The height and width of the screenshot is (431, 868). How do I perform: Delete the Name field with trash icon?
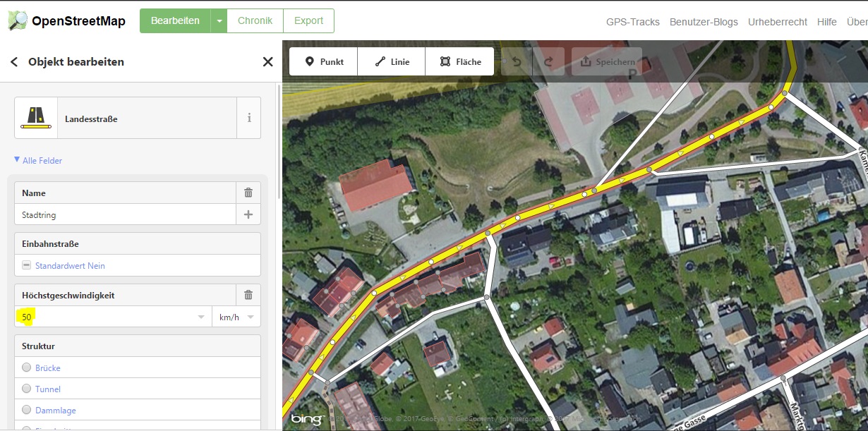tap(248, 193)
